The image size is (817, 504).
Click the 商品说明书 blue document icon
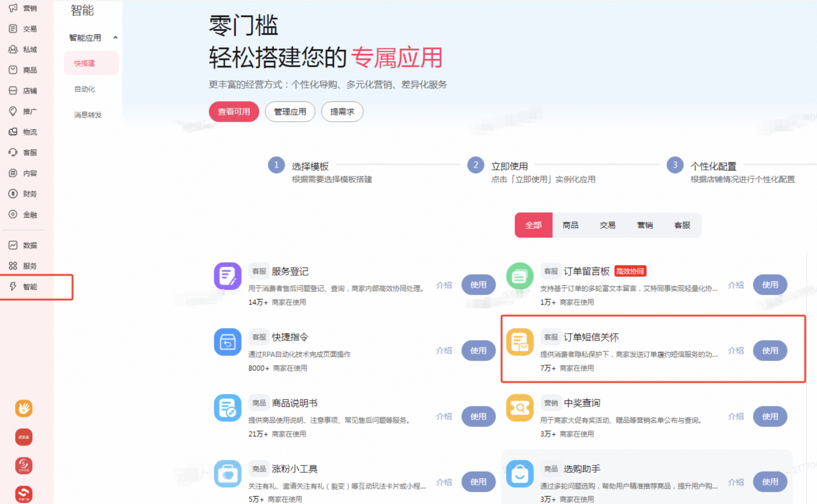pos(228,408)
